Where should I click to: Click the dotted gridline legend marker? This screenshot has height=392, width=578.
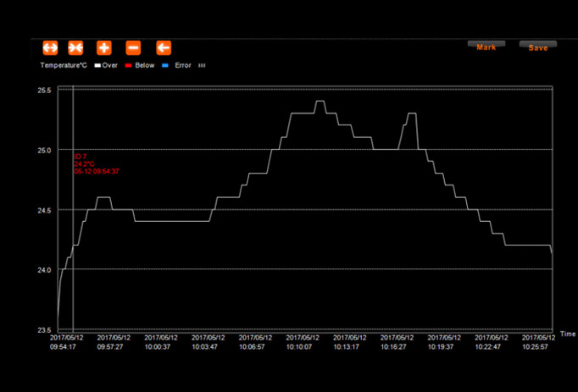tap(202, 64)
